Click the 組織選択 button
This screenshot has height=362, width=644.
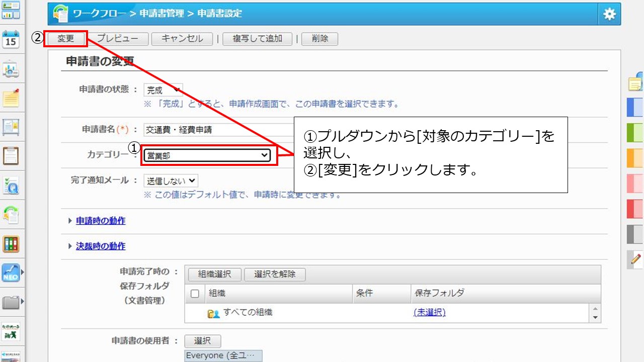[215, 275]
